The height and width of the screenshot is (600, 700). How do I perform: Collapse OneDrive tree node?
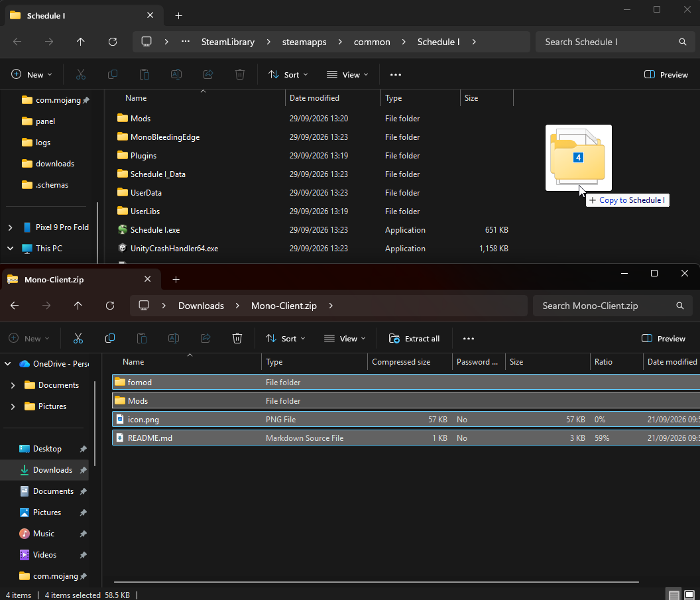[x=7, y=364]
